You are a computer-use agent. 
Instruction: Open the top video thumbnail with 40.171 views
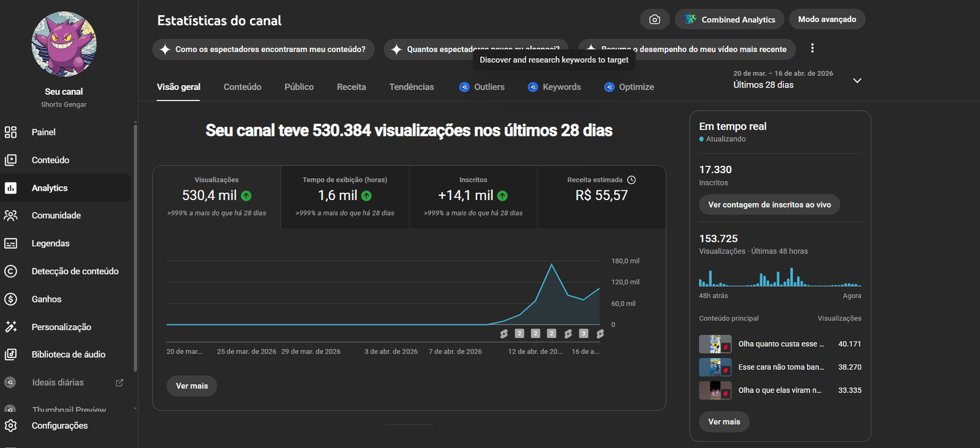715,344
